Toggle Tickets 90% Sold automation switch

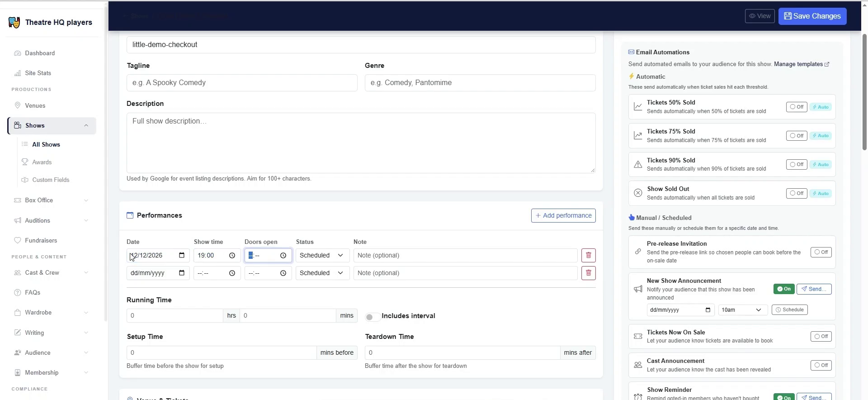797,165
